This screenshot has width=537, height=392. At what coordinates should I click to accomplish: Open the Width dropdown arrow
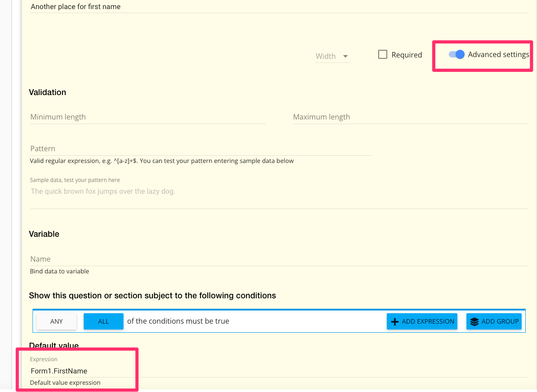point(345,56)
